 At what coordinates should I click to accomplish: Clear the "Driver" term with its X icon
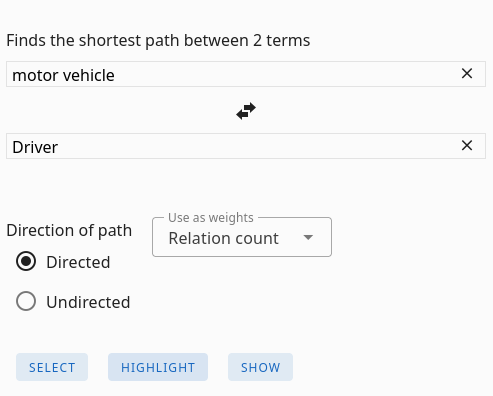pos(467,146)
